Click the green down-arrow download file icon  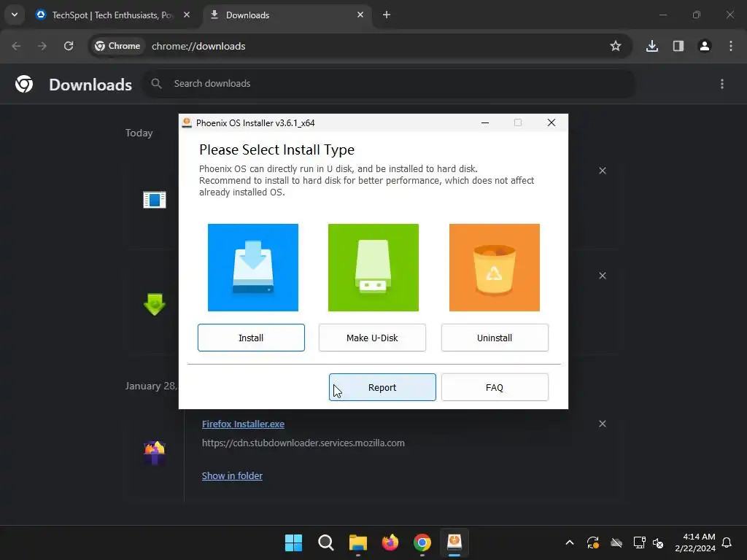(x=155, y=304)
